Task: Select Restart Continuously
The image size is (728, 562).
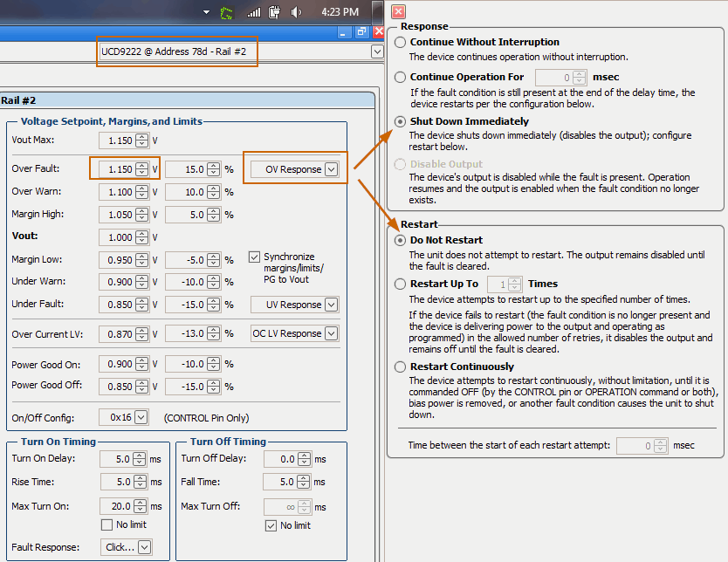Action: pyautogui.click(x=400, y=367)
